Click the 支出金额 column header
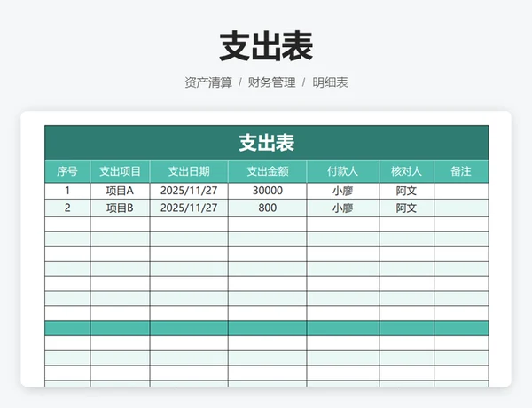This screenshot has width=532, height=408. point(268,171)
